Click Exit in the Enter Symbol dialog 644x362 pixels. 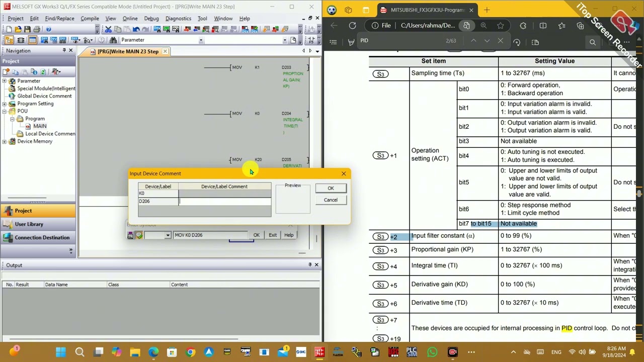(273, 235)
